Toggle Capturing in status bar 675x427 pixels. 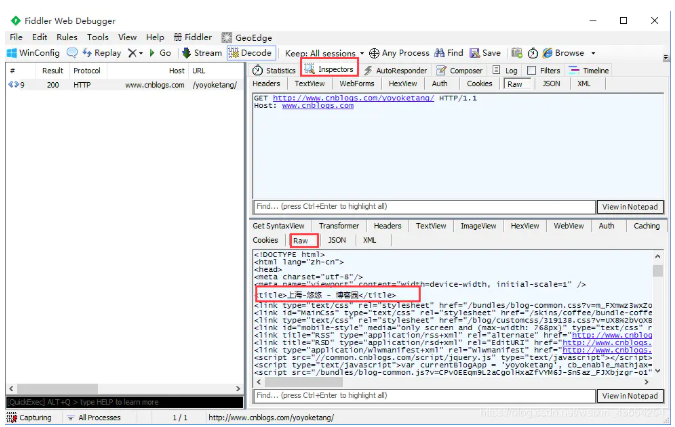click(29, 418)
